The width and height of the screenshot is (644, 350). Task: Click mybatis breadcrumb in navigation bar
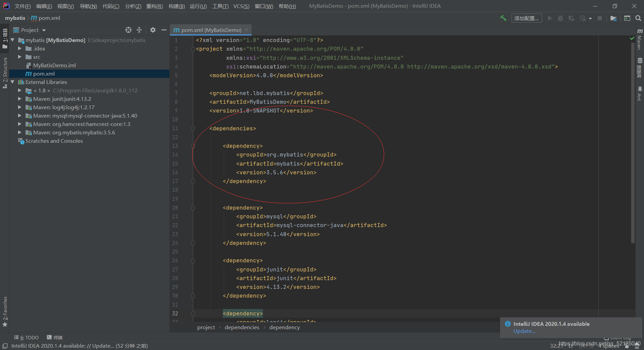point(15,18)
